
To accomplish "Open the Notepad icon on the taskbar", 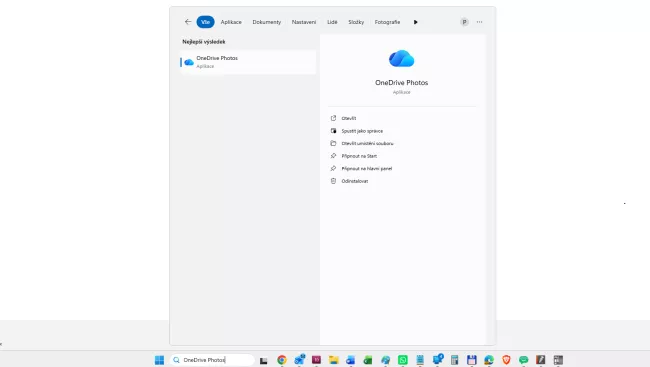I will point(420,360).
